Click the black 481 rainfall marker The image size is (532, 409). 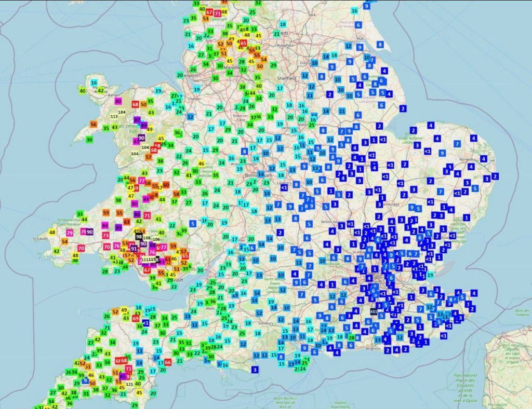click(374, 311)
